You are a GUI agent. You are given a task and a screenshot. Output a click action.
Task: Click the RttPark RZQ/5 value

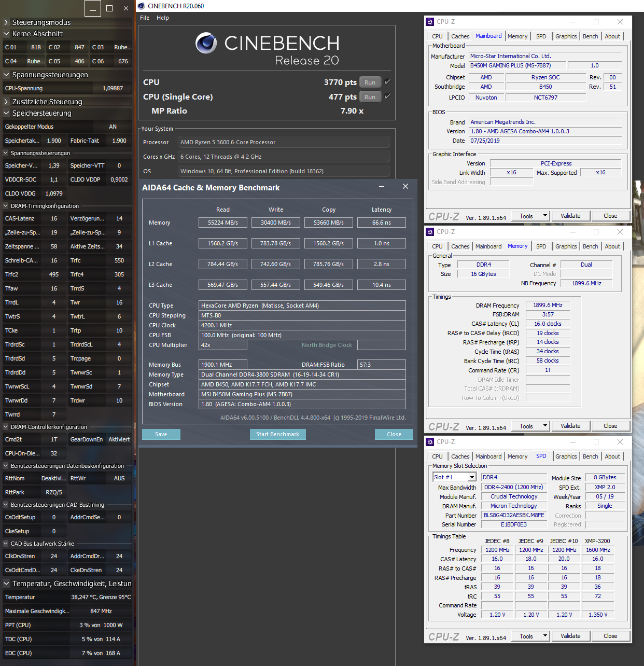pyautogui.click(x=54, y=492)
